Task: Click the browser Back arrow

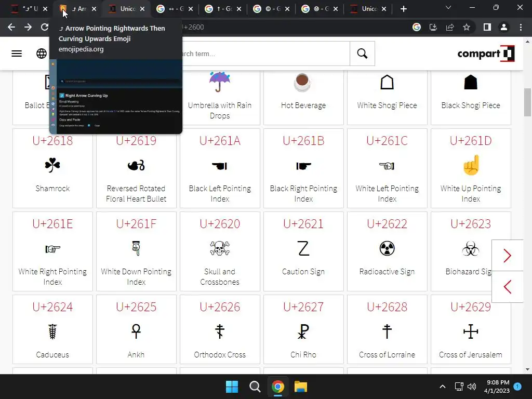Action: point(11,27)
